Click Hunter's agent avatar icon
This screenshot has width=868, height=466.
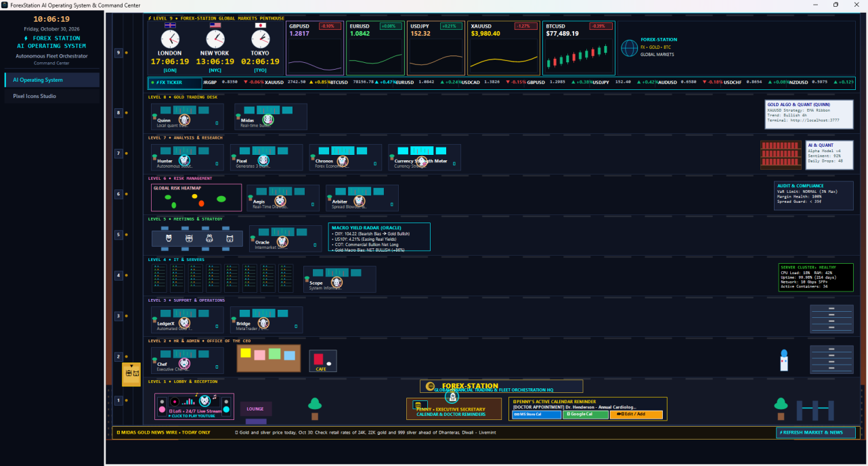(x=184, y=160)
